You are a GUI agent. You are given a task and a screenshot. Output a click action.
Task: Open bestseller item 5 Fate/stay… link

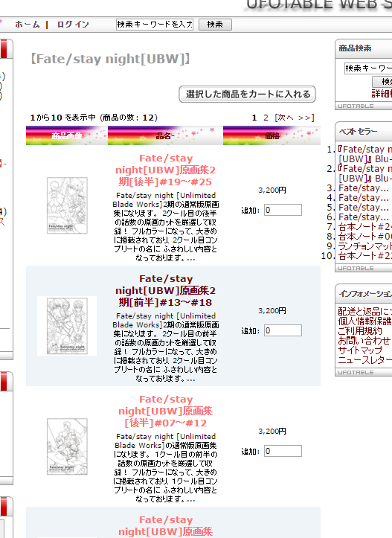point(364,208)
